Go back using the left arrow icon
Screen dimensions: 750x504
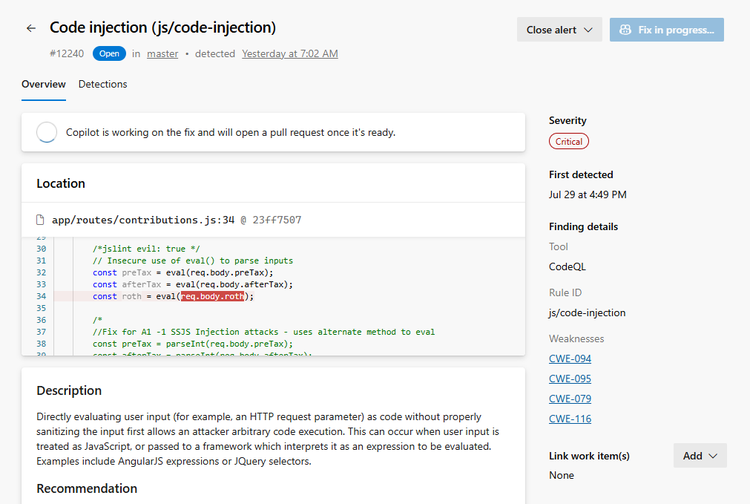click(x=31, y=29)
